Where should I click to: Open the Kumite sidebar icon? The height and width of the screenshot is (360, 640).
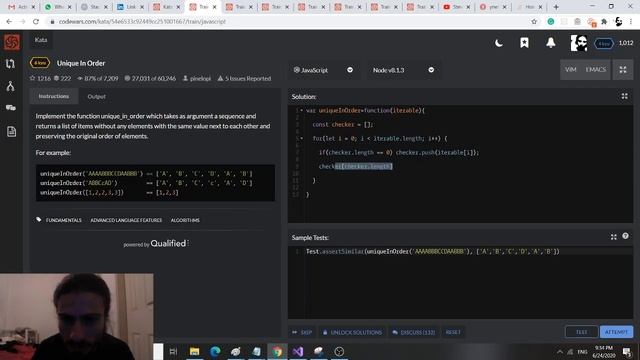[11, 86]
